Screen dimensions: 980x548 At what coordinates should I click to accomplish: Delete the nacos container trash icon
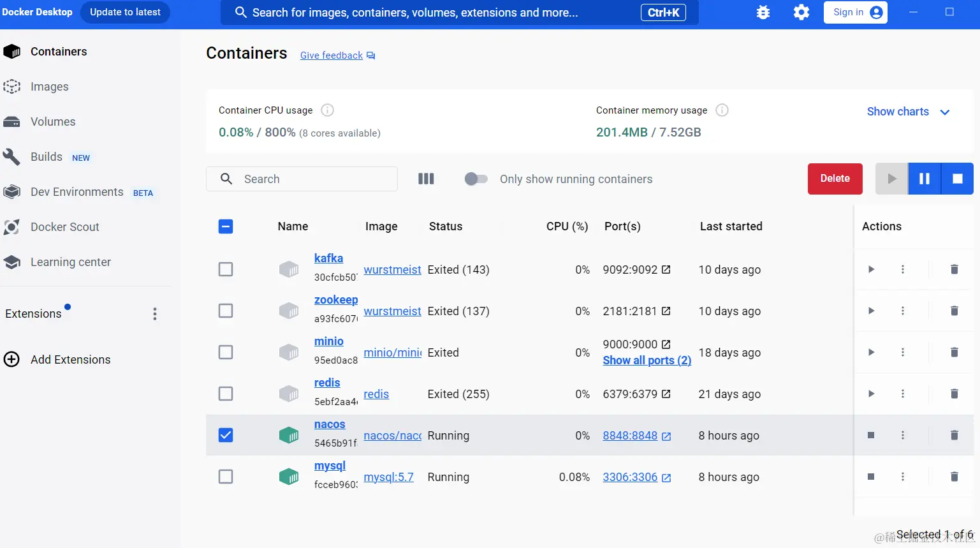[x=954, y=435]
